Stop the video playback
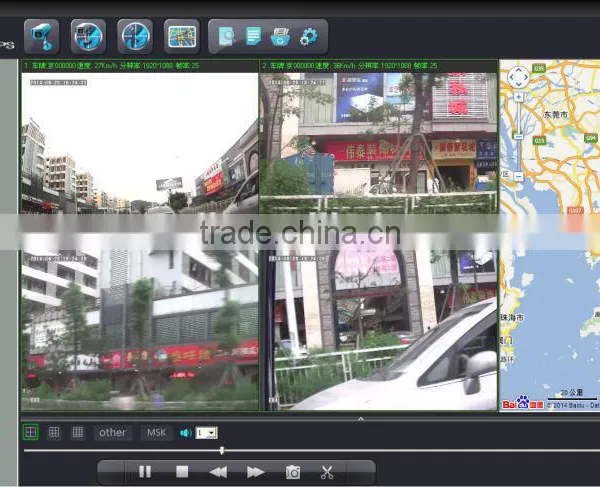This screenshot has width=600, height=487. point(182,472)
